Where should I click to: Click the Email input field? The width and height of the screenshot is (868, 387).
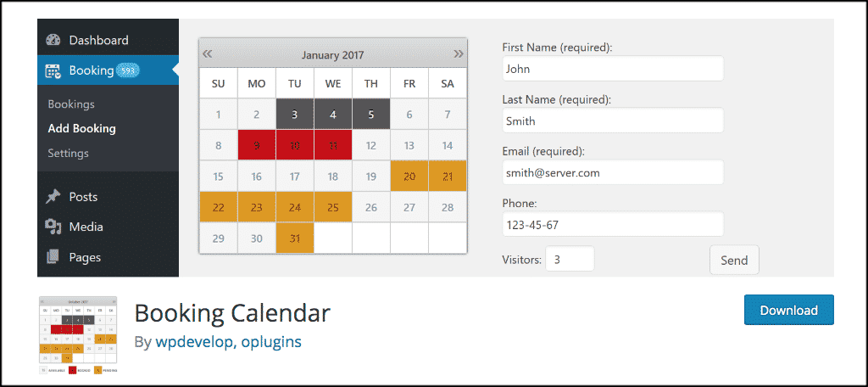click(612, 172)
